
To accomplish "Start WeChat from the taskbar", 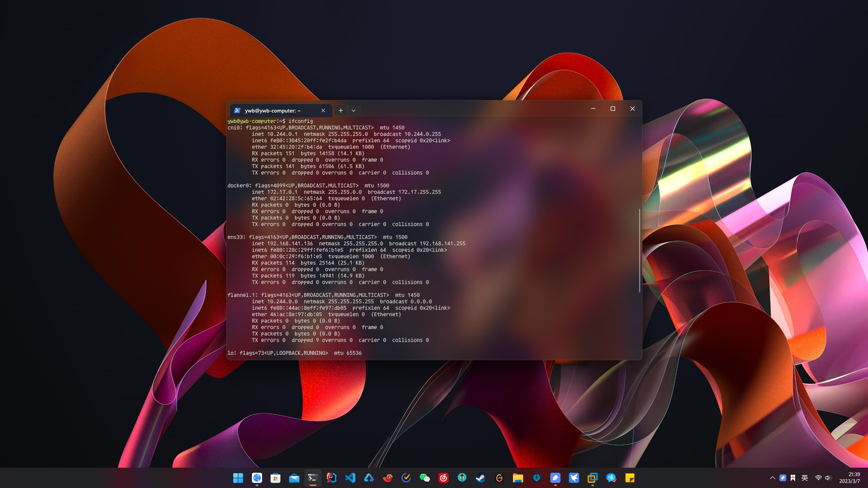I will coord(424,478).
